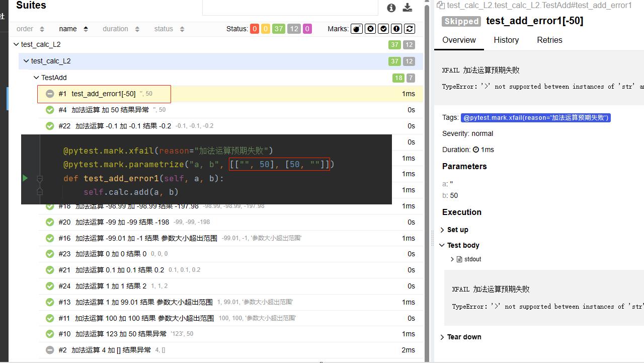
Task: Sort suites by name column
Action: point(73,29)
